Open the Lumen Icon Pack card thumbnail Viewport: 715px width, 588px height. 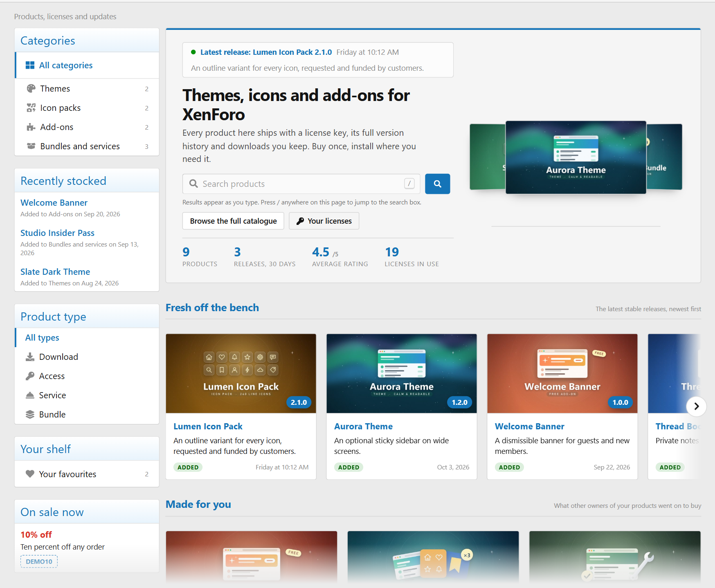coord(241,373)
